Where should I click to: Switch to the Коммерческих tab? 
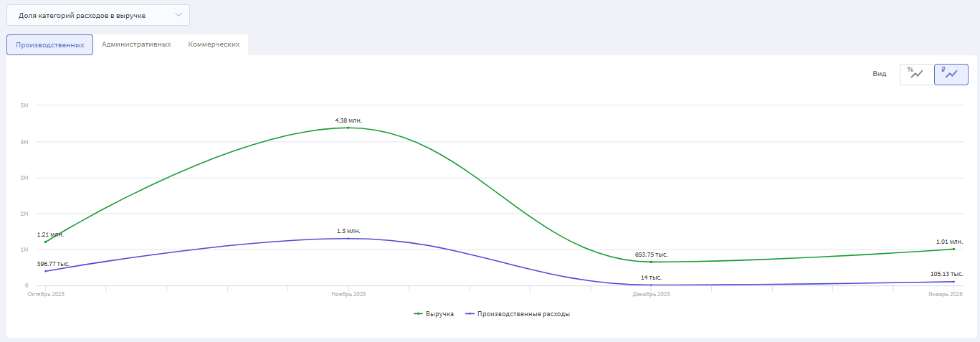(x=214, y=44)
